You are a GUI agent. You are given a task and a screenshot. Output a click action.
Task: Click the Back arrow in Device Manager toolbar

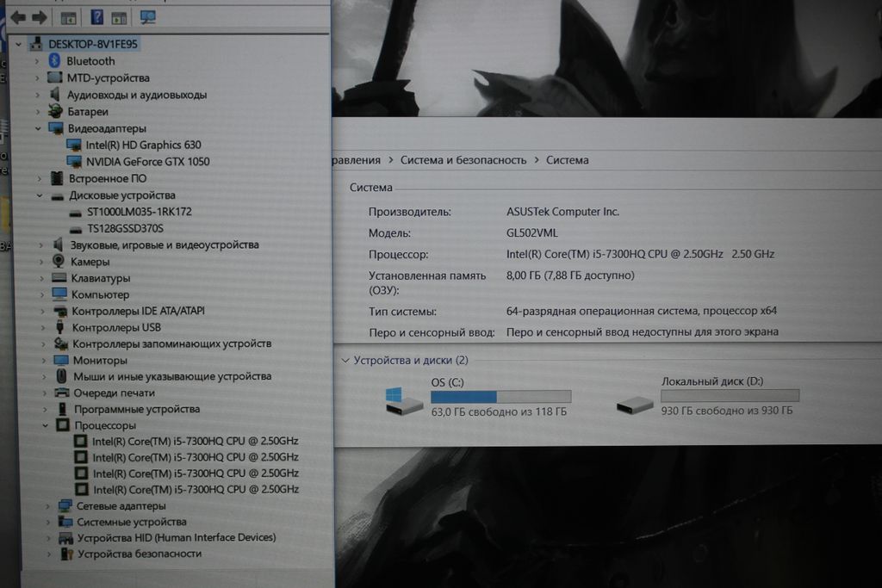point(18,17)
